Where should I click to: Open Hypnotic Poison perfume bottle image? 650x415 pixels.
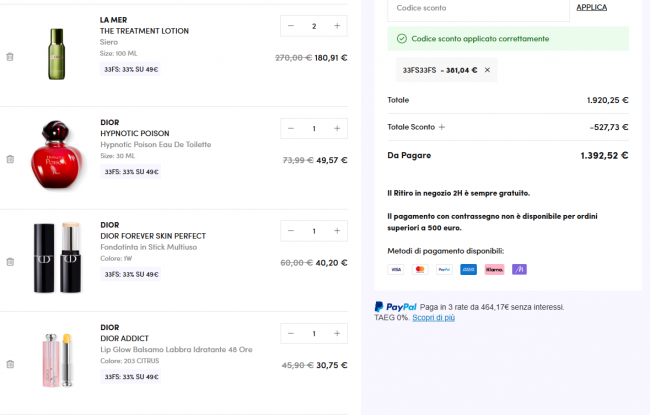56,155
